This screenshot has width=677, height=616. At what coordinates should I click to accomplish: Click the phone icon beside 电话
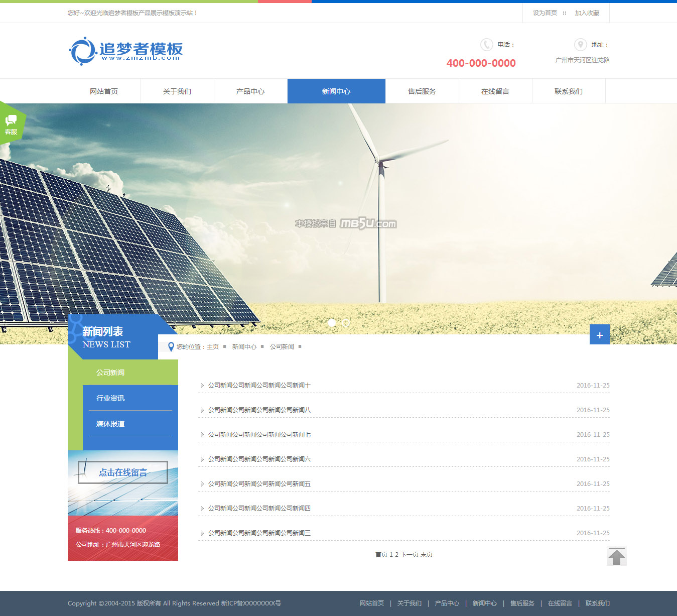point(486,45)
